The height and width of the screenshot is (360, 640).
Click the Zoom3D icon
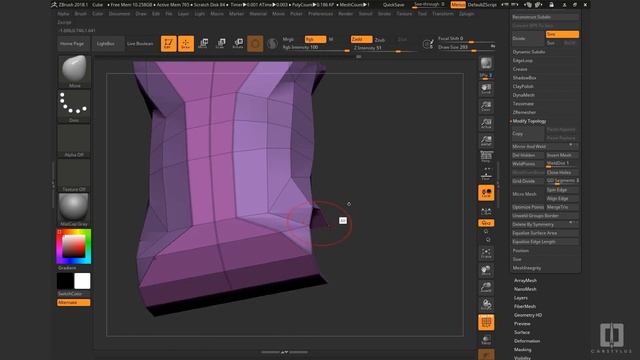(486, 287)
